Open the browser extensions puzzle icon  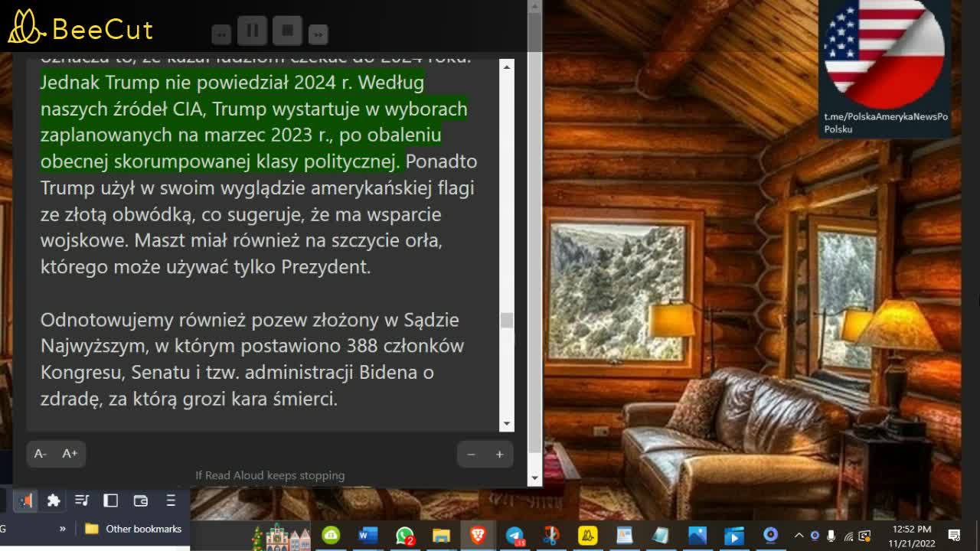pos(54,500)
